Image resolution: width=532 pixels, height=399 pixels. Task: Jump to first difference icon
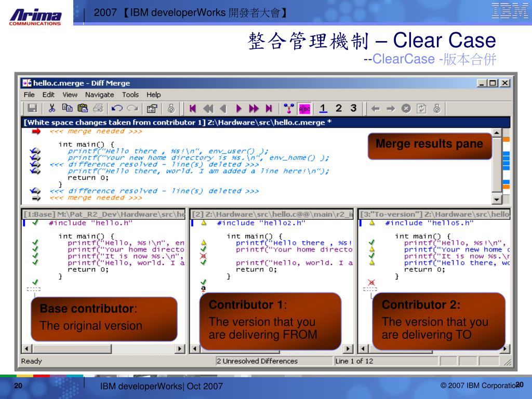click(193, 109)
